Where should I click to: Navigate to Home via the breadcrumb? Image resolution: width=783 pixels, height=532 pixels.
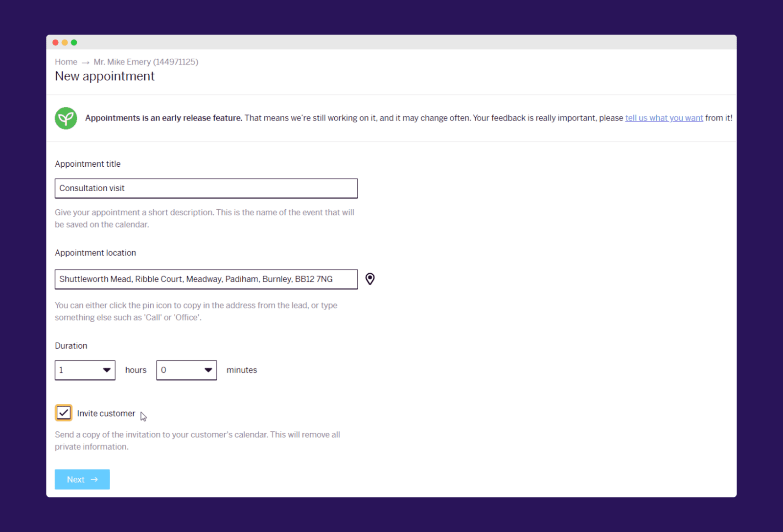click(x=66, y=62)
